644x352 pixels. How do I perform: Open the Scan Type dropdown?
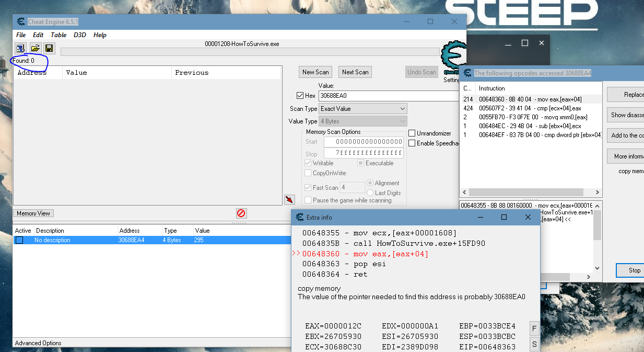point(363,109)
